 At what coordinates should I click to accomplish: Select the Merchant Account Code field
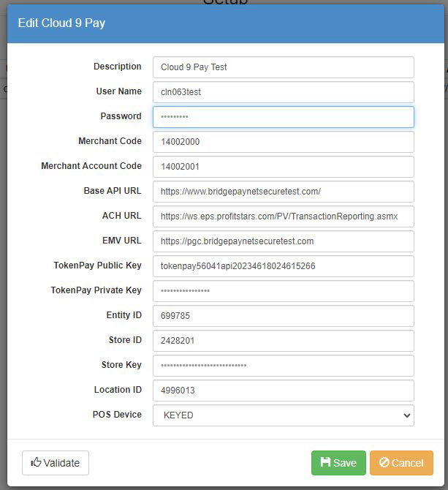point(283,167)
